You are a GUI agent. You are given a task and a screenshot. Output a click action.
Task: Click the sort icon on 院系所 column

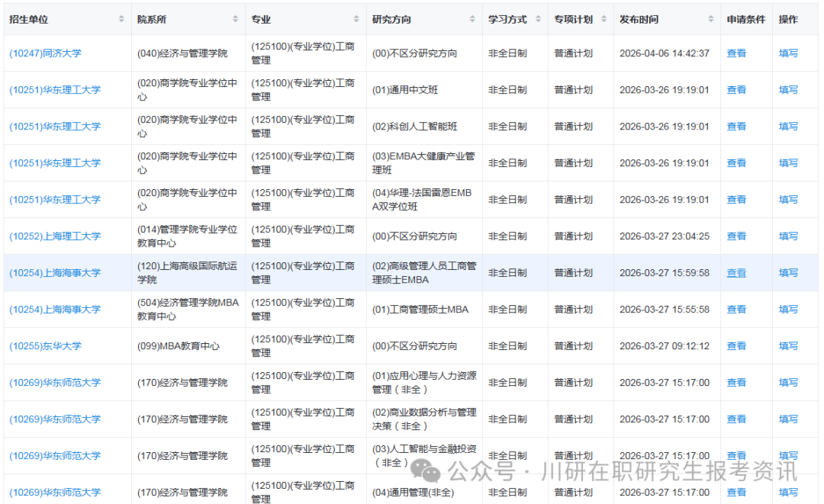(x=233, y=18)
